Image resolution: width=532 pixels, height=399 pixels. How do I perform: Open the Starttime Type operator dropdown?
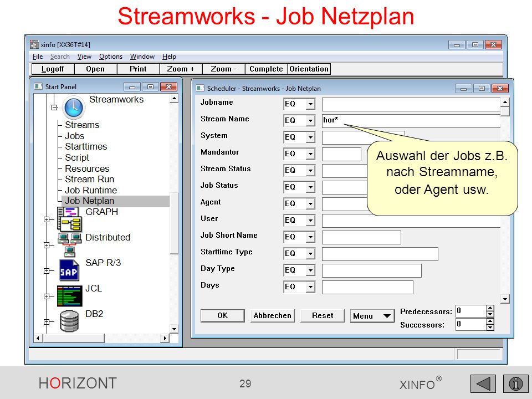click(x=310, y=253)
